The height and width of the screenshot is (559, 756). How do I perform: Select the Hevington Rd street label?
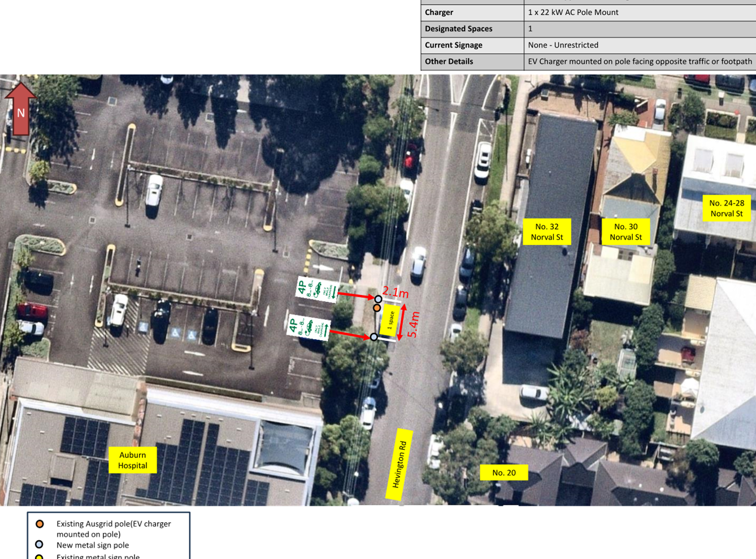coord(399,465)
